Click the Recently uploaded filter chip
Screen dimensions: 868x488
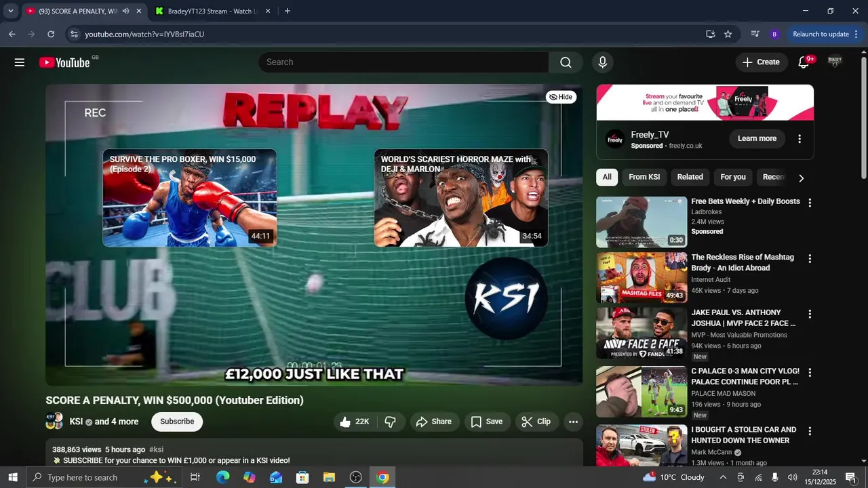pos(773,177)
